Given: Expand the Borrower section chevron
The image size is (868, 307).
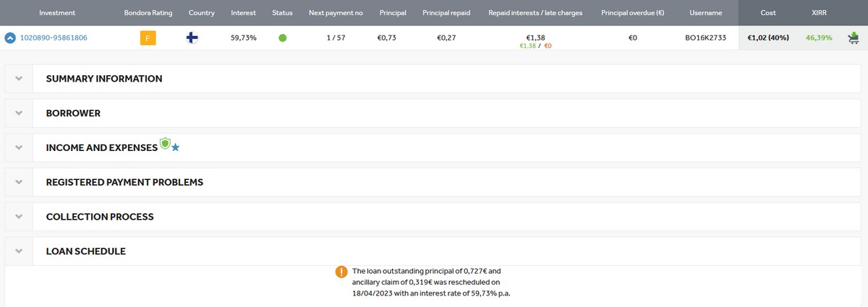Looking at the screenshot, I should tap(18, 113).
